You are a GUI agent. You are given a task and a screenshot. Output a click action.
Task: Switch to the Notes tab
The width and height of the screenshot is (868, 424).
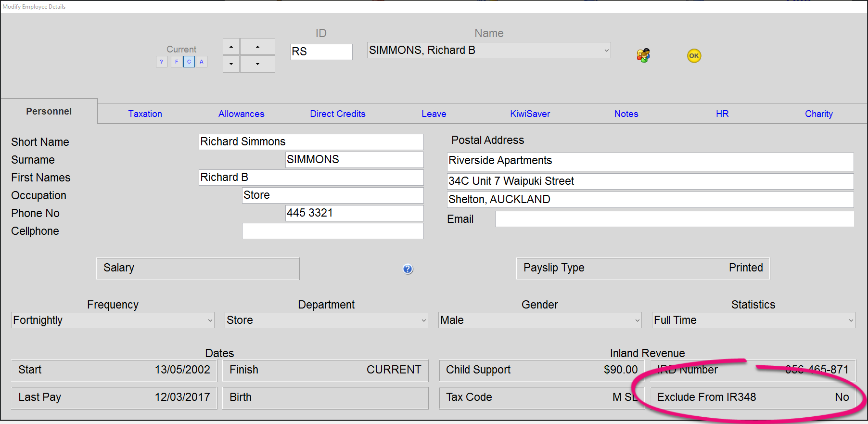click(x=626, y=114)
